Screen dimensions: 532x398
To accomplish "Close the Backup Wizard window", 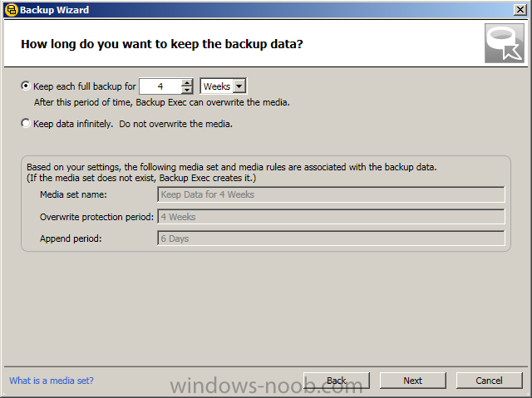I will point(520,10).
